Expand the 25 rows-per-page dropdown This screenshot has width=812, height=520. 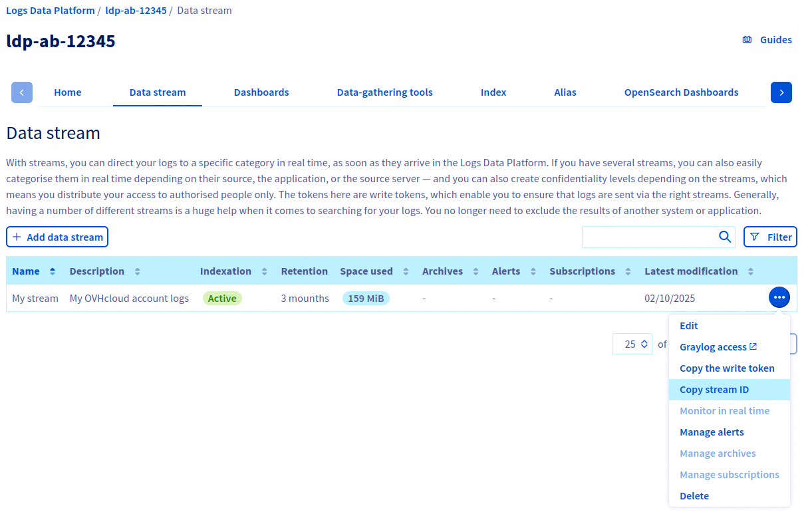coord(632,344)
